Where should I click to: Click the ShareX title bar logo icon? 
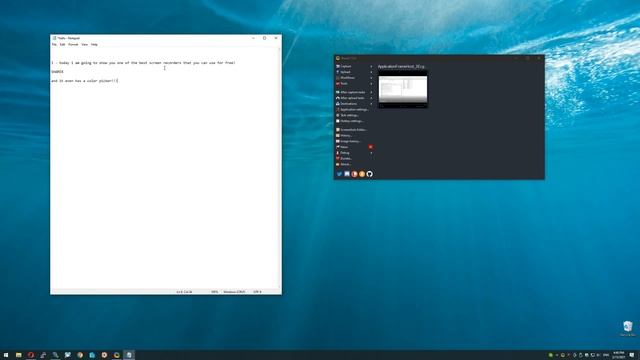tap(338, 58)
